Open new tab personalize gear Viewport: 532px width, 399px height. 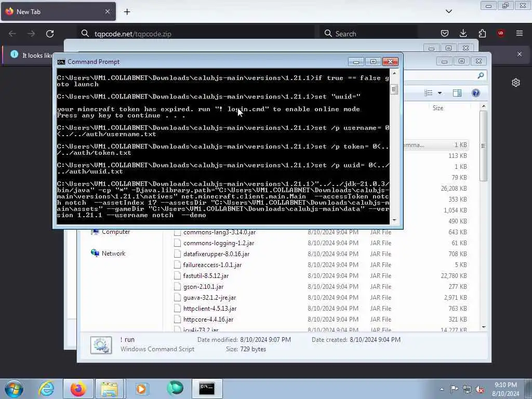(516, 83)
